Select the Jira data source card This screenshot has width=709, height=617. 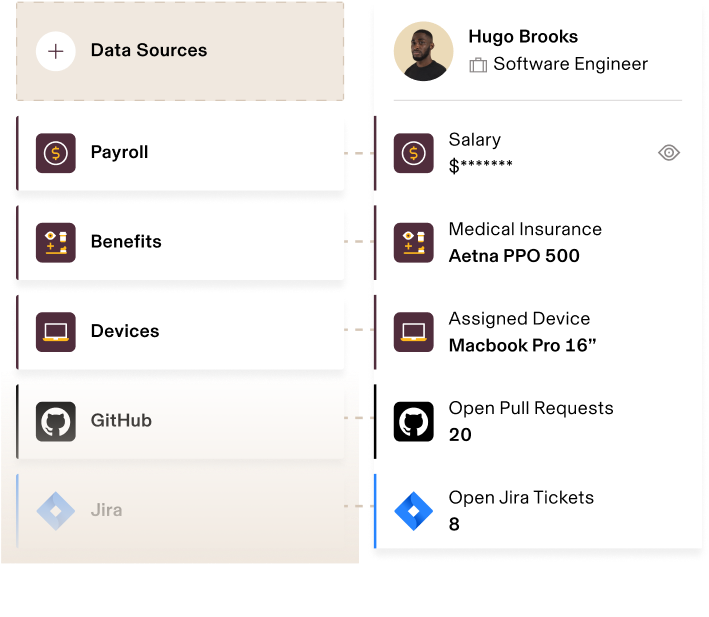pos(180,511)
